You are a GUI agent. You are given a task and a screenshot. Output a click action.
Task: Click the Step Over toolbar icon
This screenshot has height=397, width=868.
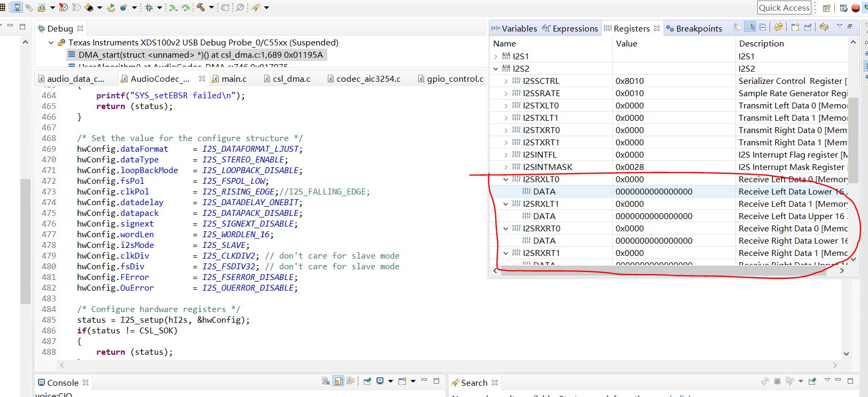(x=186, y=7)
